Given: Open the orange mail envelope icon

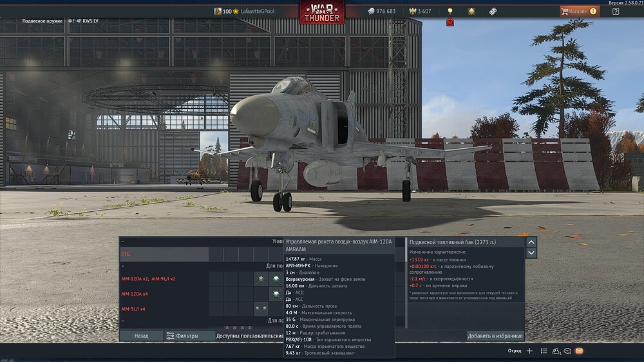Looking at the screenshot, I should click(579, 351).
